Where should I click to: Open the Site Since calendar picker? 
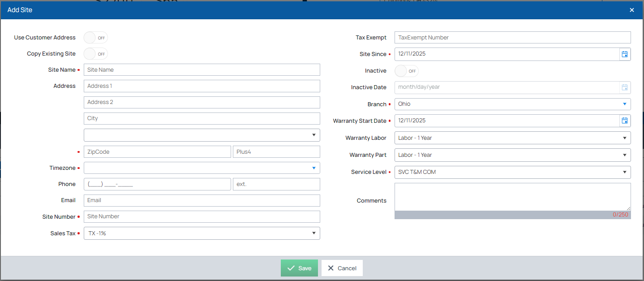(625, 54)
